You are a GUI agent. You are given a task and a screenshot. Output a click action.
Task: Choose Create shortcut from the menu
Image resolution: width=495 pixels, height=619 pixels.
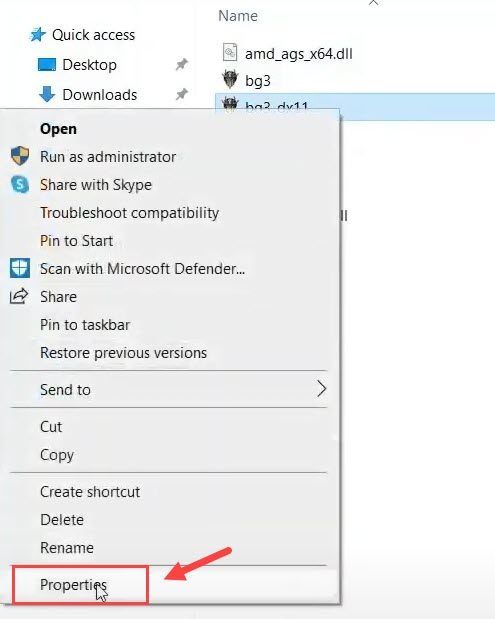90,491
